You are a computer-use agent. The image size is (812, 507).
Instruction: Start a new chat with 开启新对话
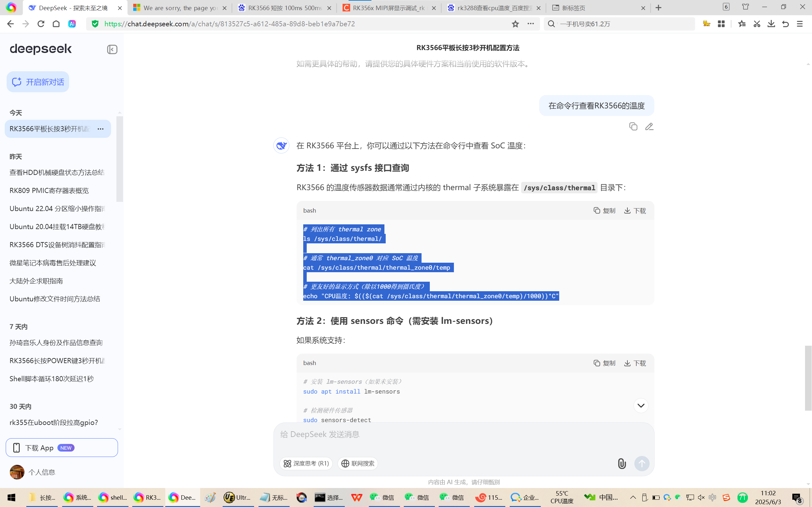tap(38, 82)
